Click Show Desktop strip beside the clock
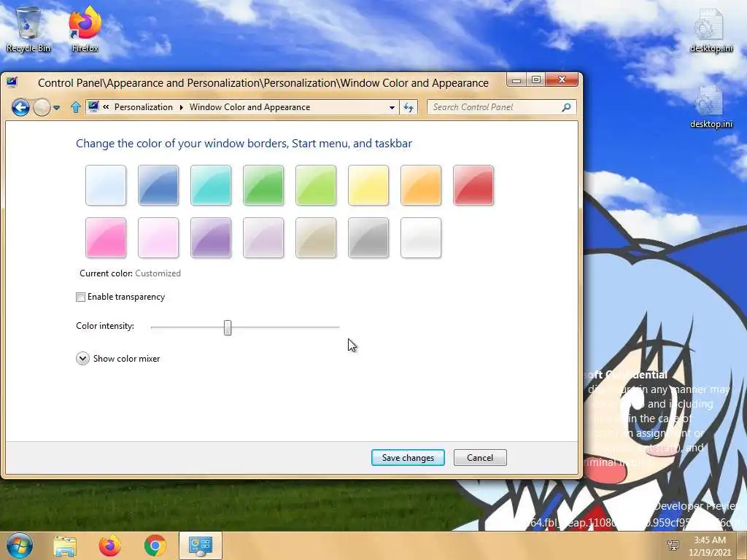 point(742,545)
